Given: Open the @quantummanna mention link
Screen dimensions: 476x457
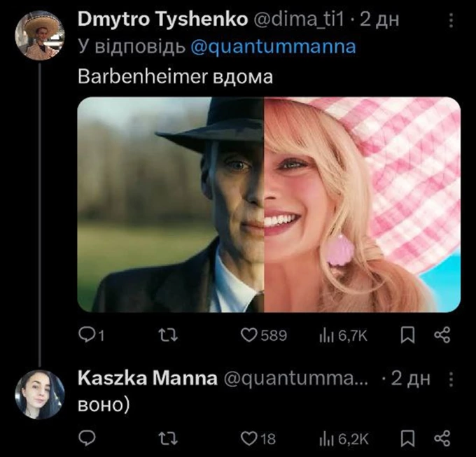Looking at the screenshot, I should 272,47.
